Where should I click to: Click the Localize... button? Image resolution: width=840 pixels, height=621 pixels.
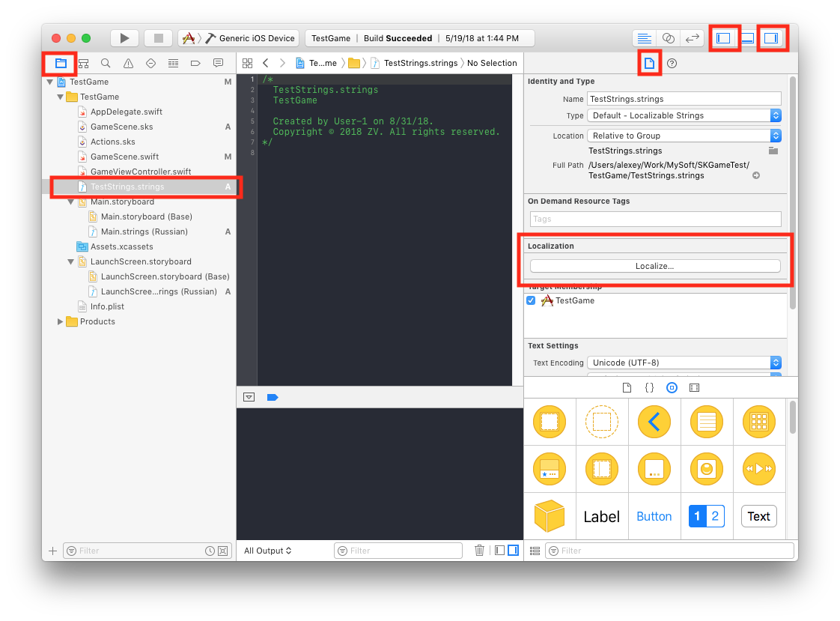pyautogui.click(x=655, y=265)
